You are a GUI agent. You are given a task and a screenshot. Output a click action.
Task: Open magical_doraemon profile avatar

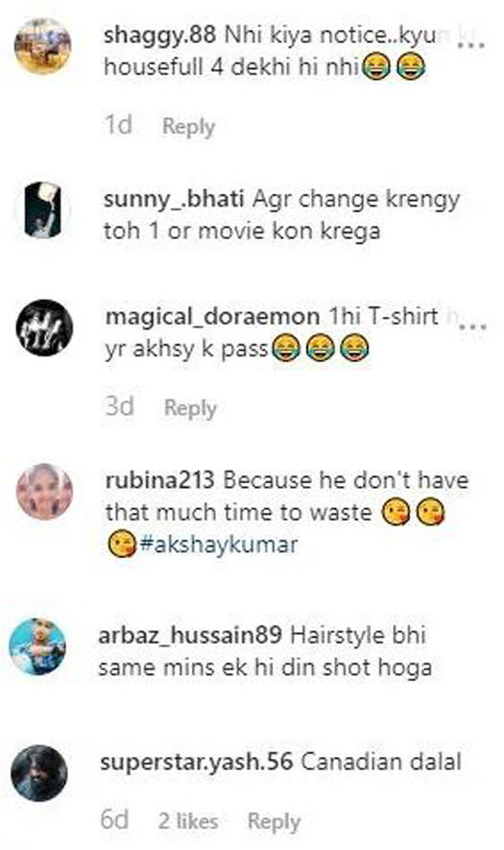[x=44, y=328]
